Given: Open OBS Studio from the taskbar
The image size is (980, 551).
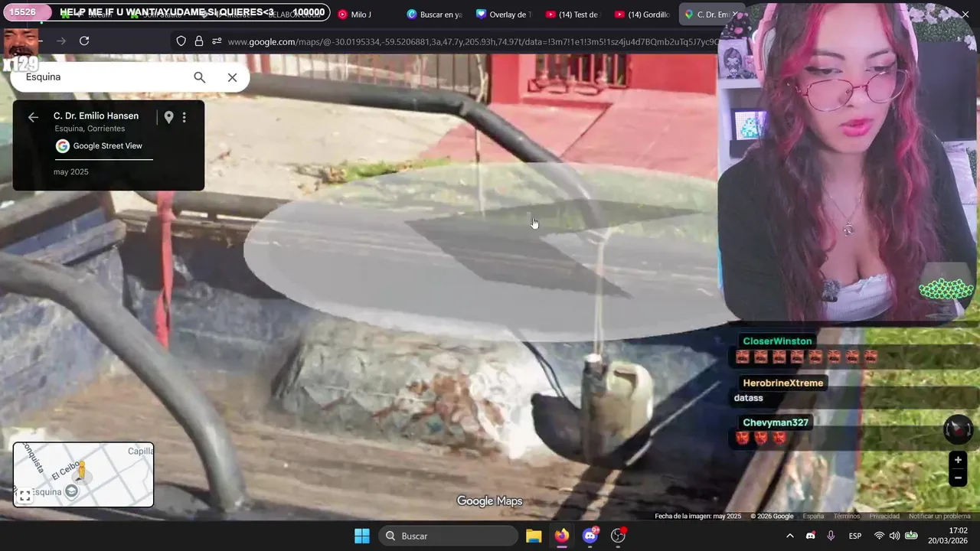Looking at the screenshot, I should [618, 536].
